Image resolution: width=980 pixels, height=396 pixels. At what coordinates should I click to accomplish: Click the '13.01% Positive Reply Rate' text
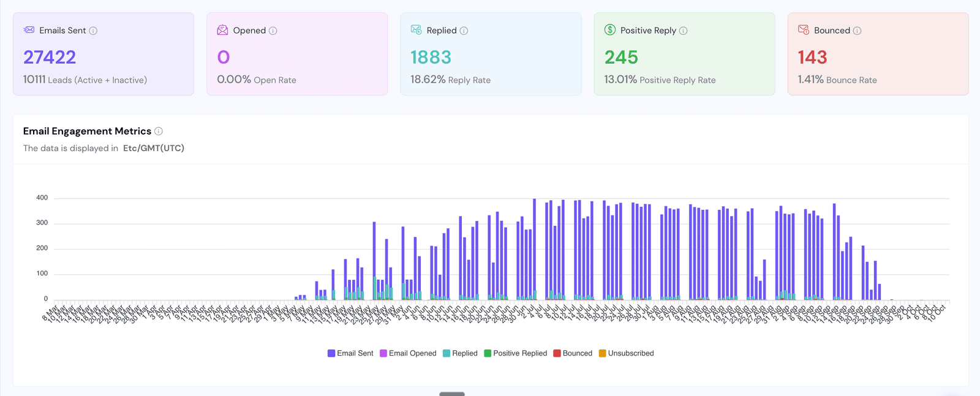click(x=660, y=80)
